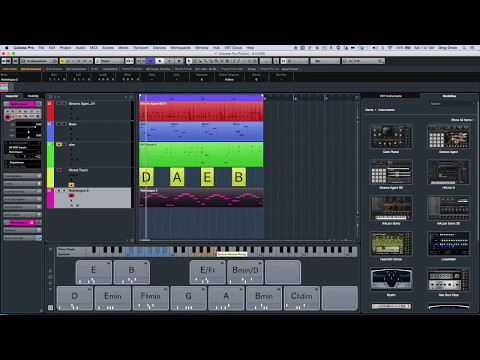Trigger the C#dim chord pad
Screen dimensions: 480x360
(302, 298)
